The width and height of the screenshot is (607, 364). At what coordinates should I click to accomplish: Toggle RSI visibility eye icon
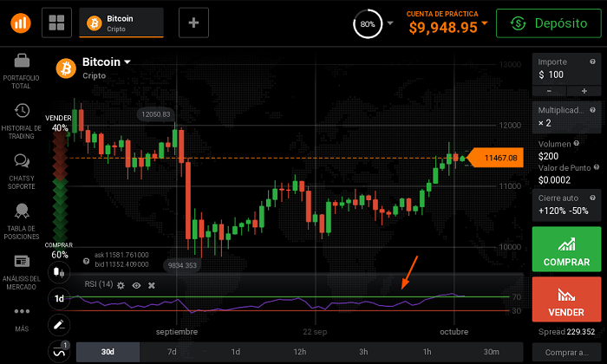[x=136, y=285]
